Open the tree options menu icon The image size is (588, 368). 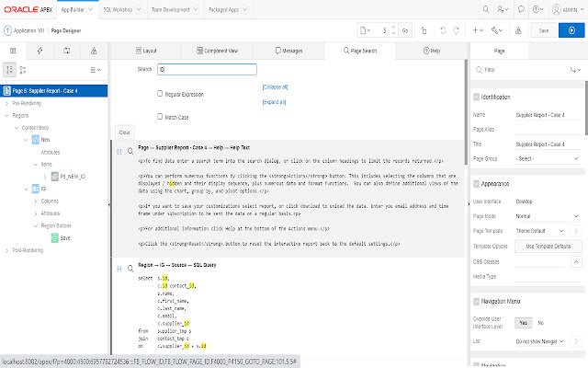(96, 70)
